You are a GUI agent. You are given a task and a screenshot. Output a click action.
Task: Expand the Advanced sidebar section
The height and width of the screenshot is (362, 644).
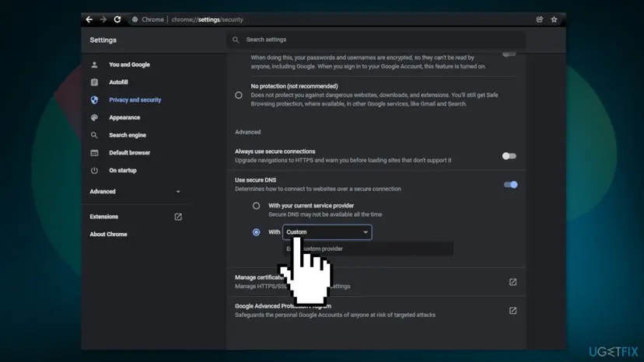pyautogui.click(x=135, y=192)
